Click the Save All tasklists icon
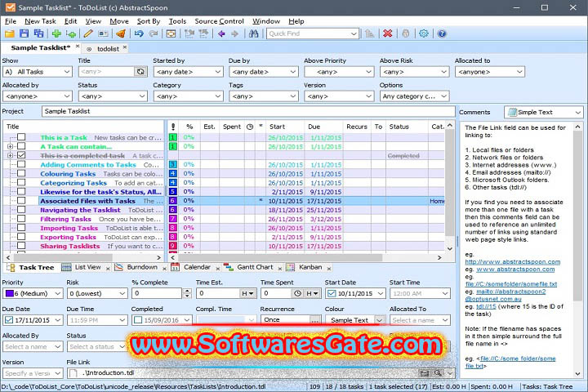The height and width of the screenshot is (392, 588). pyautogui.click(x=38, y=33)
